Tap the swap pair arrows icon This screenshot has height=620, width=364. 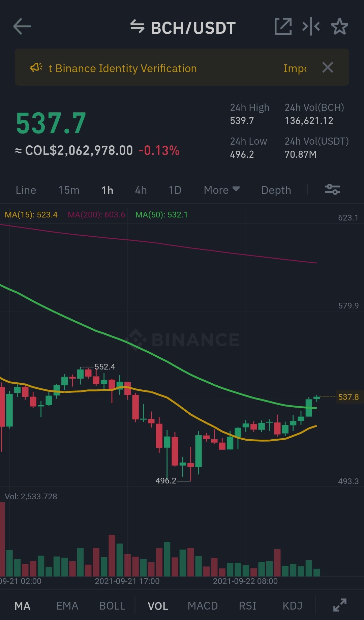pyautogui.click(x=137, y=27)
